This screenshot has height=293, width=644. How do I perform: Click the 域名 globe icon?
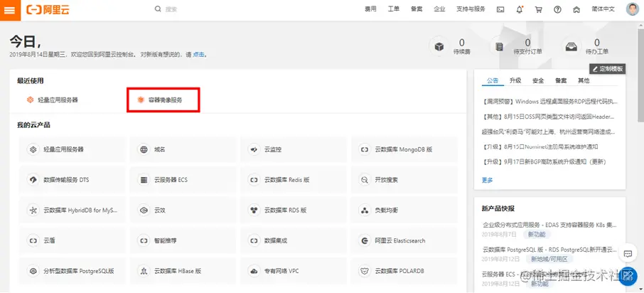coord(144,149)
